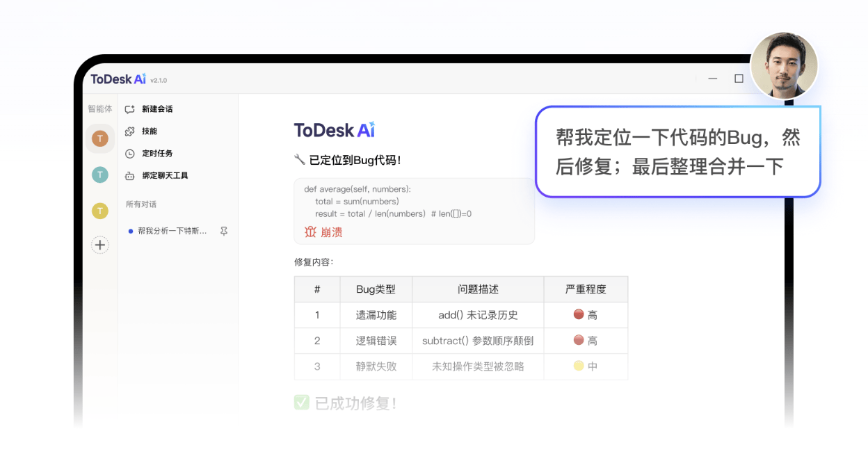
Task: Click the robot icon for 绑定聊天工具
Action: click(129, 176)
